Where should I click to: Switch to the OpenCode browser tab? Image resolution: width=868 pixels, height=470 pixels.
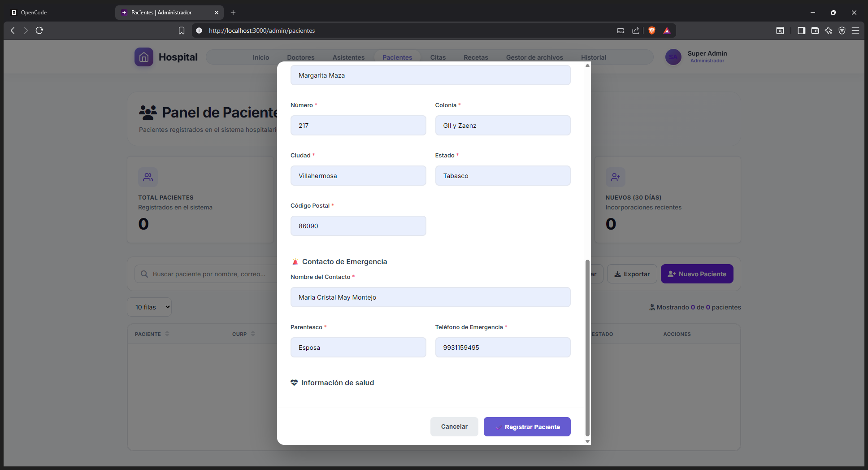[58, 13]
